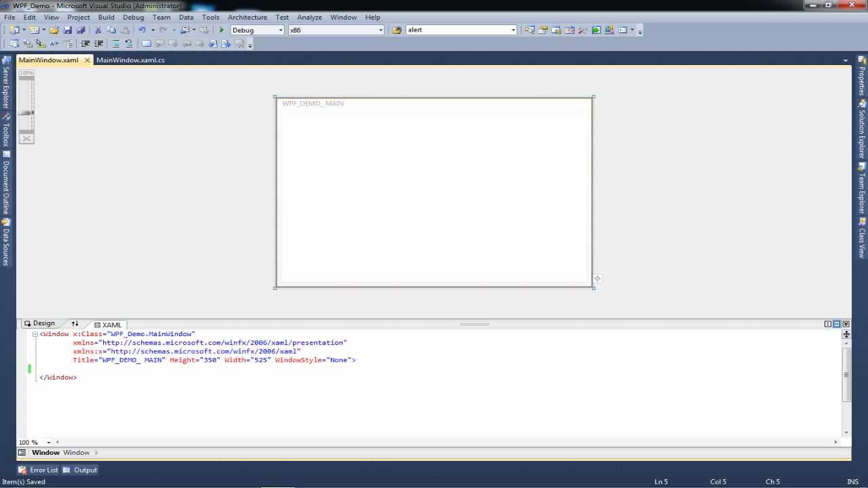Click the root tag crosshair icon near designer
Screen dimensions: 868x488
point(597,278)
